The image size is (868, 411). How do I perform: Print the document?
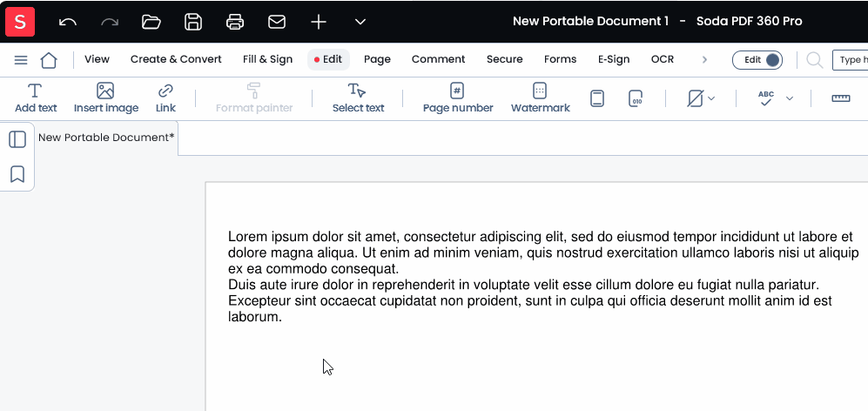pos(235,22)
